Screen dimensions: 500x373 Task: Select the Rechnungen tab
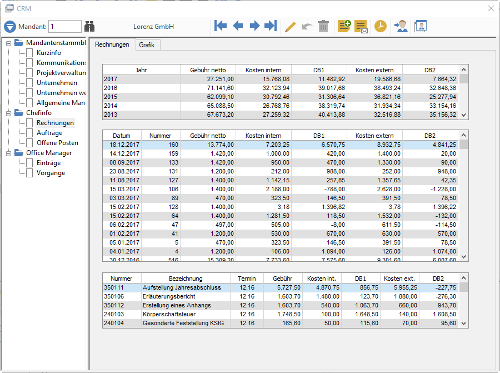pos(112,45)
